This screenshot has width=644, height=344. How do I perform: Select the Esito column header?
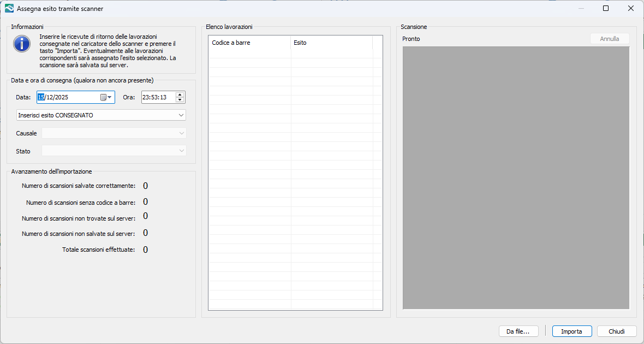[331, 43]
